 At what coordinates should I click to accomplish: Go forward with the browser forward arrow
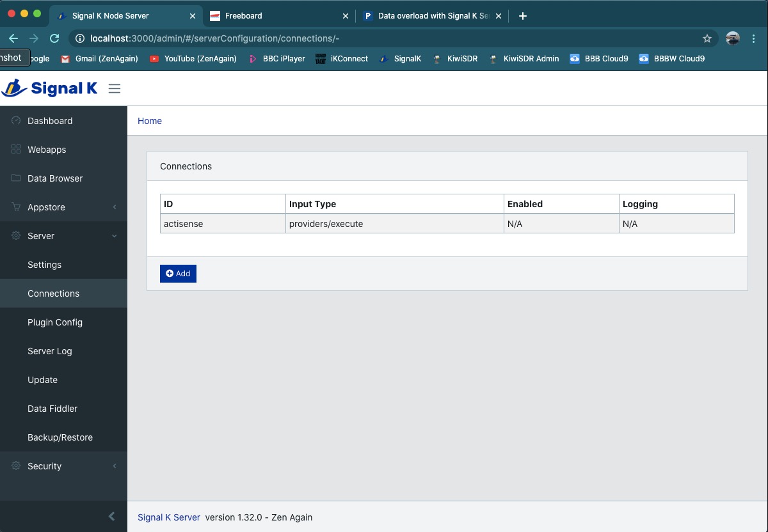pyautogui.click(x=34, y=38)
